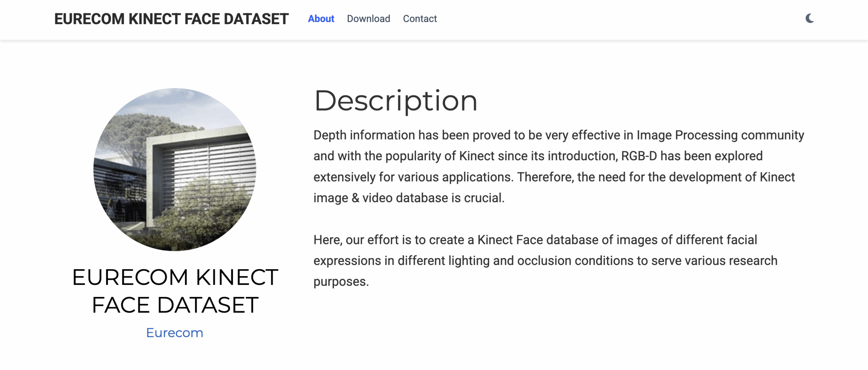The image size is (868, 370).
Task: Click the word 'purposes.' ending the description
Action: 341,282
